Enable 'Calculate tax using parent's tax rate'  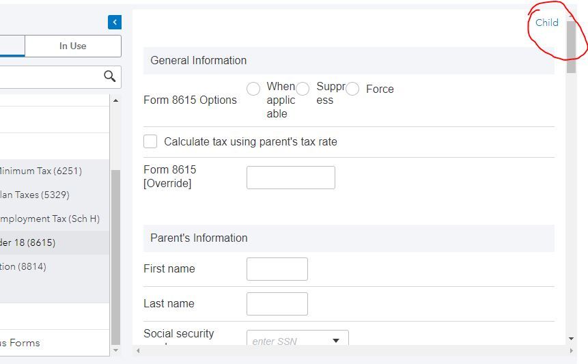(x=150, y=141)
